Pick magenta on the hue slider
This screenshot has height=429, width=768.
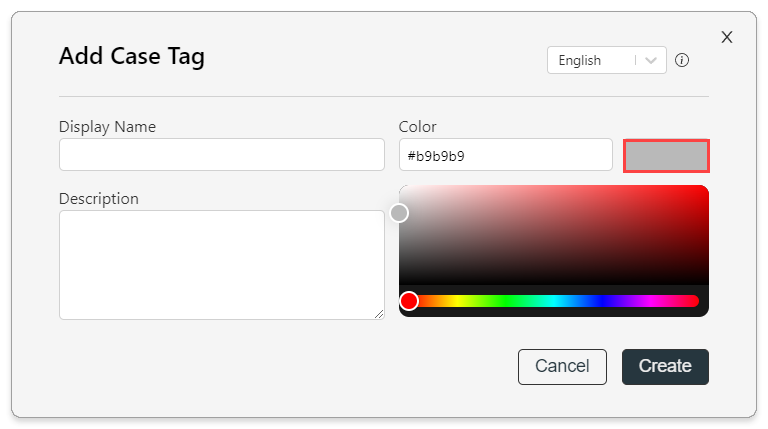650,301
